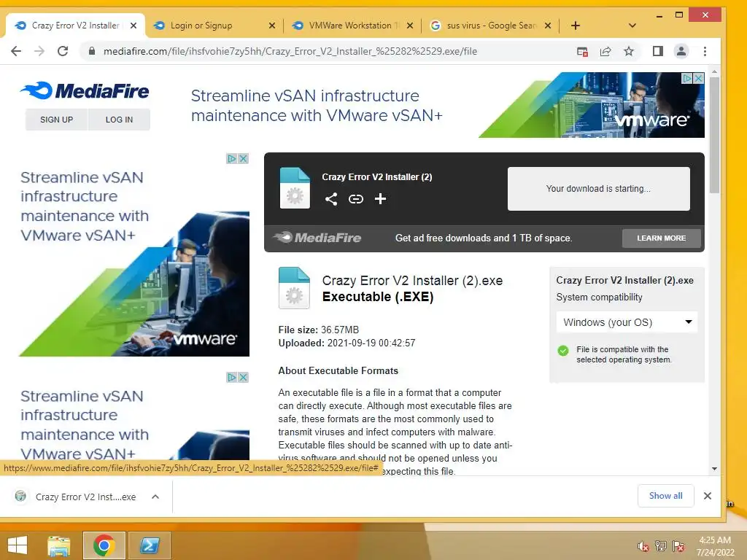
Task: Reload the MediaFire page
Action: click(x=63, y=51)
